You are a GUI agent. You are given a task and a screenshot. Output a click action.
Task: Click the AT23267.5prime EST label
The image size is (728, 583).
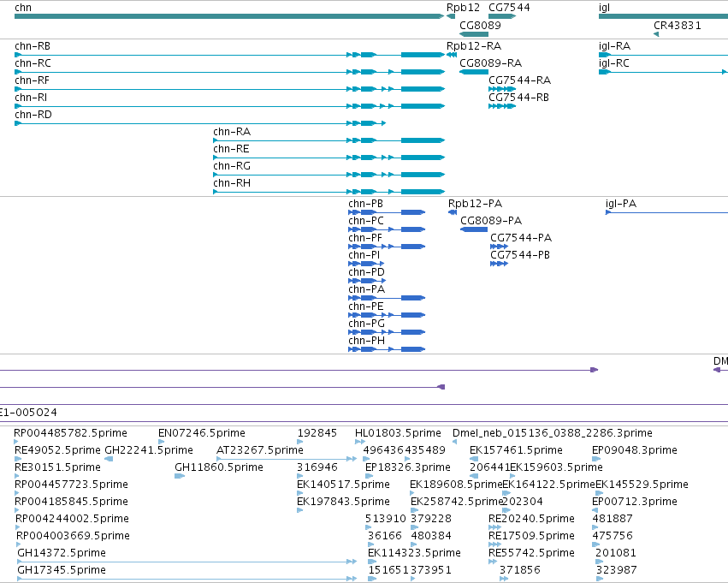point(259,450)
